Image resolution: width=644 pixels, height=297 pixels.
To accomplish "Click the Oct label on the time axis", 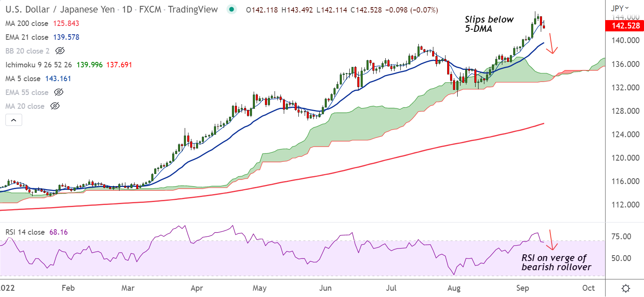I will pos(588,288).
